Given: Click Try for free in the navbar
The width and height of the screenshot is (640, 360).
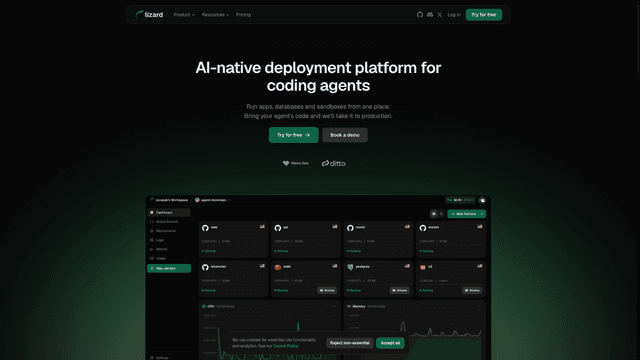Looking at the screenshot, I should pyautogui.click(x=484, y=15).
